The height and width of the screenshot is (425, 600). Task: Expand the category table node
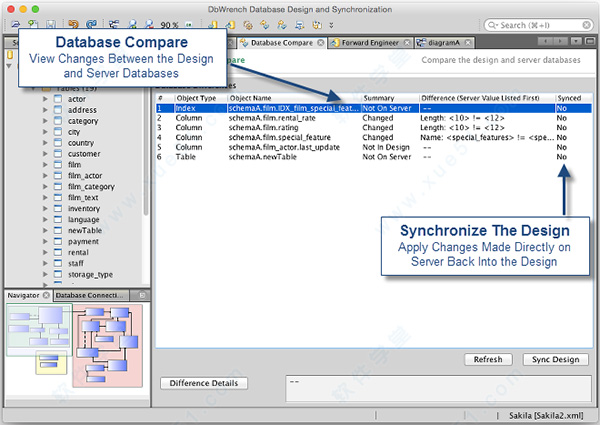45,121
